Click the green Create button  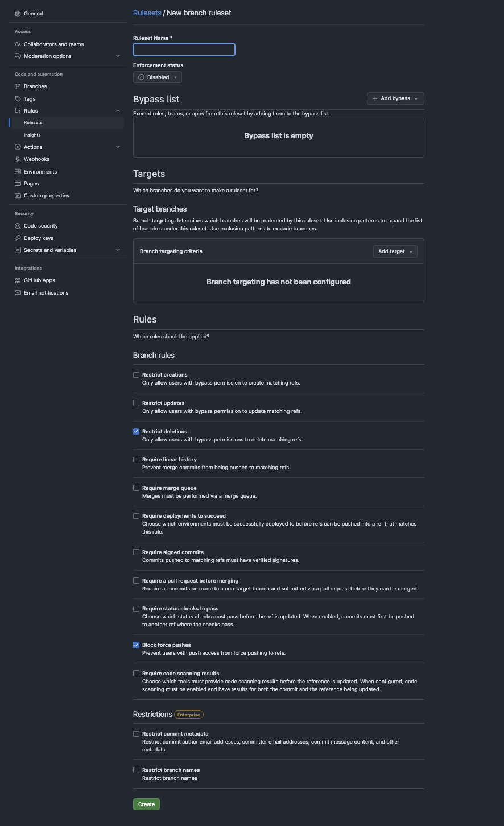coord(146,804)
